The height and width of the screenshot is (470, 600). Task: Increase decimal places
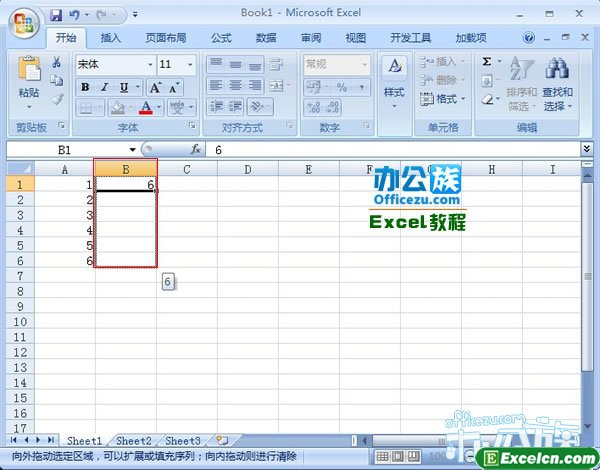pos(314,108)
